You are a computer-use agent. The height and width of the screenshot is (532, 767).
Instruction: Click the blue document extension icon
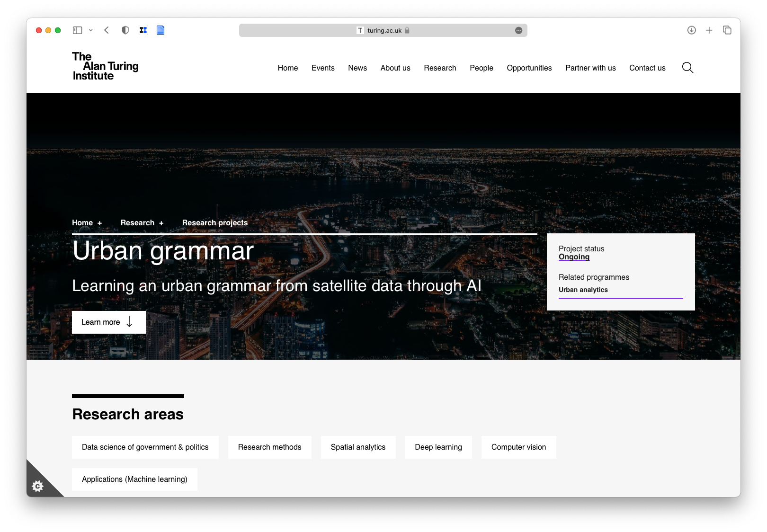coord(161,30)
